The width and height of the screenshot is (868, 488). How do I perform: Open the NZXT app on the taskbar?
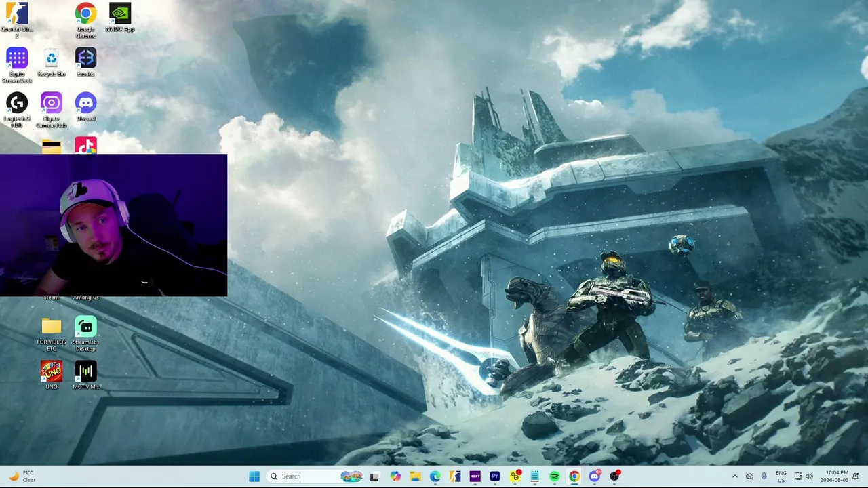[x=475, y=476]
